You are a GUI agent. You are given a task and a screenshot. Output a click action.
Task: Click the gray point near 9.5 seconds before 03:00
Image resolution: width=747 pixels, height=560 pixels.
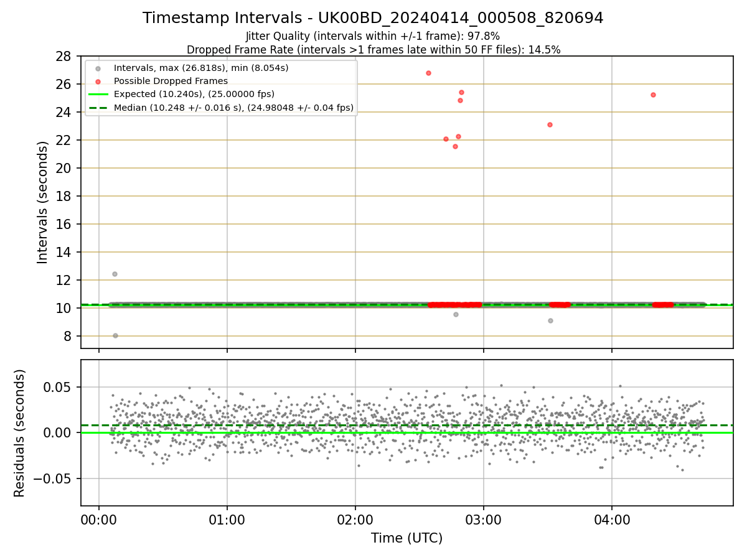click(456, 314)
